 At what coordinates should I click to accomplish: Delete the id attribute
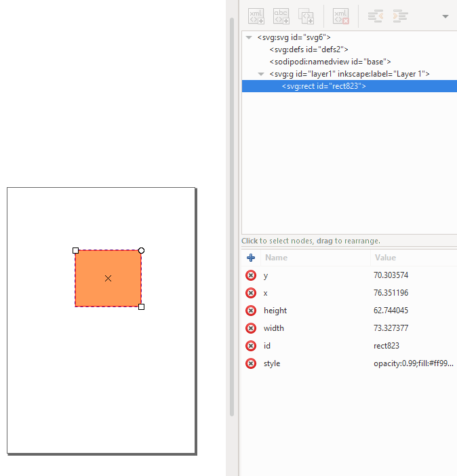pyautogui.click(x=251, y=346)
